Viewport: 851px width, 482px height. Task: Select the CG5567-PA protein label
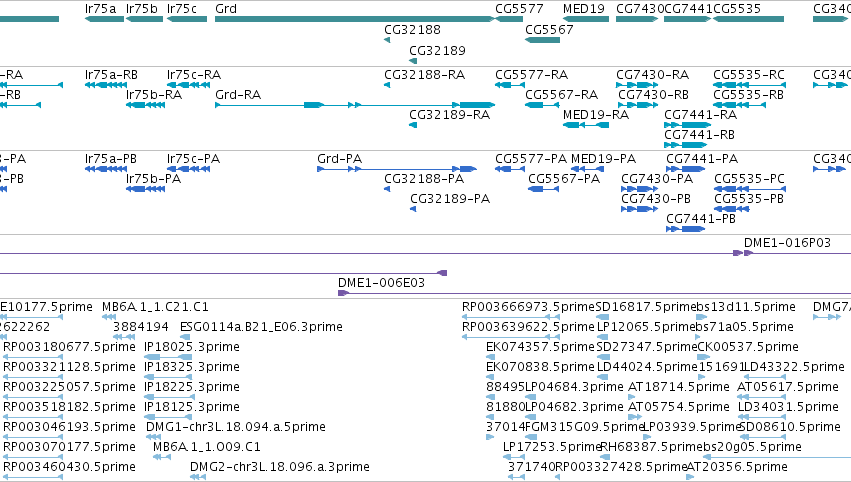(x=564, y=179)
